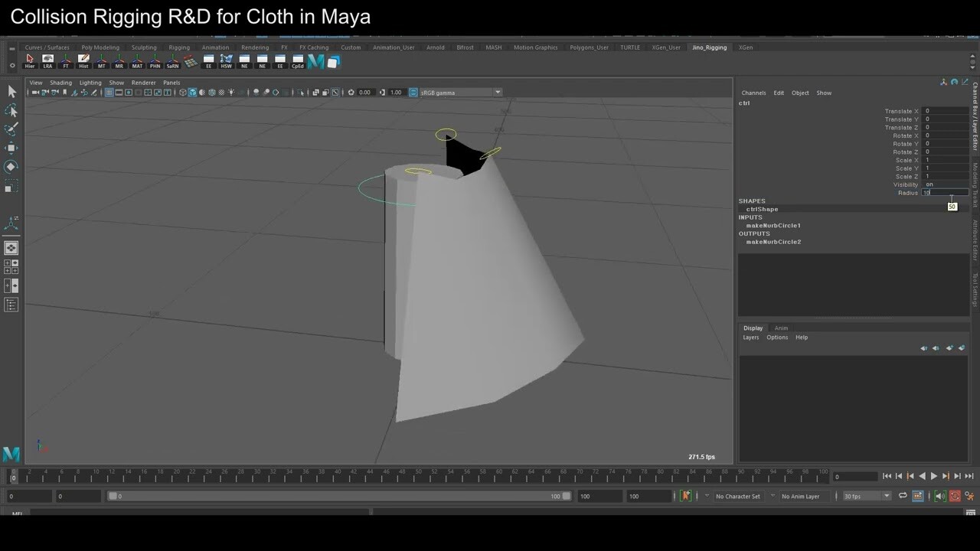The image size is (980, 551).
Task: Select the makeNurbCircle1 input node
Action: [x=773, y=225]
